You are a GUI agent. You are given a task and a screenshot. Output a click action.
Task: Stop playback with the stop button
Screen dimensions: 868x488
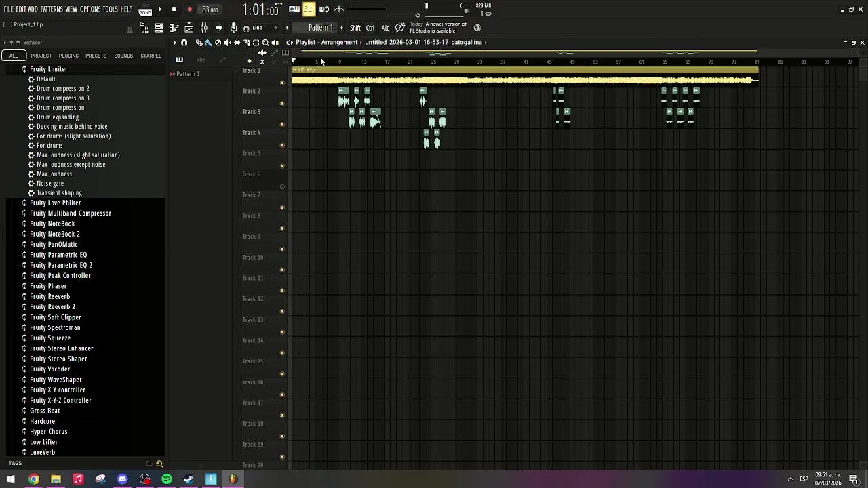pos(174,9)
